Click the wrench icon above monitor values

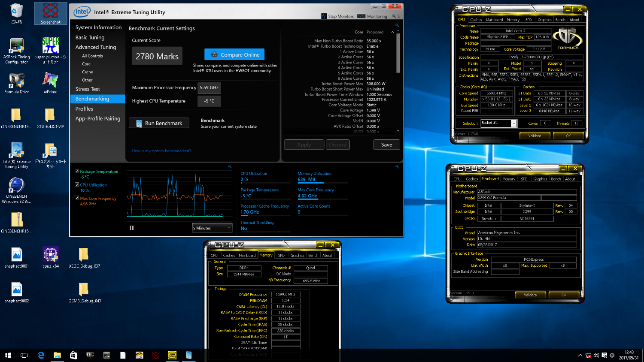coord(397,167)
